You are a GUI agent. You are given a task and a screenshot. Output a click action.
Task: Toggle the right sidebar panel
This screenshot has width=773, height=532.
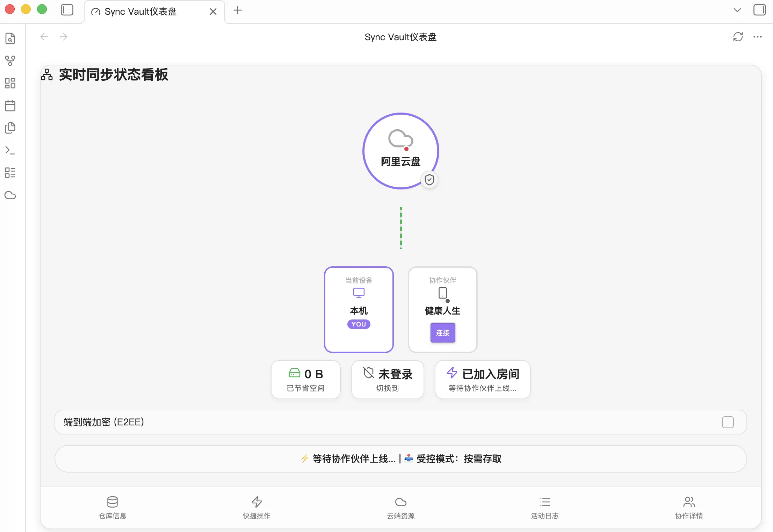759,10
